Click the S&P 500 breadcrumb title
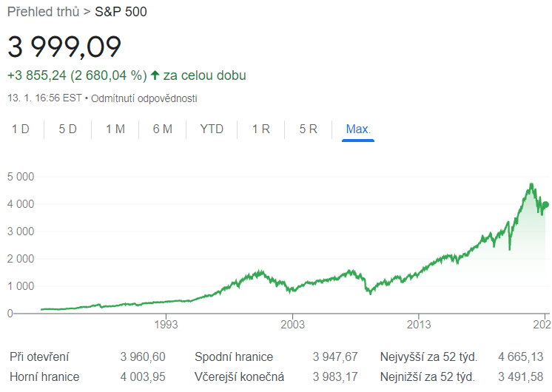 coord(121,13)
